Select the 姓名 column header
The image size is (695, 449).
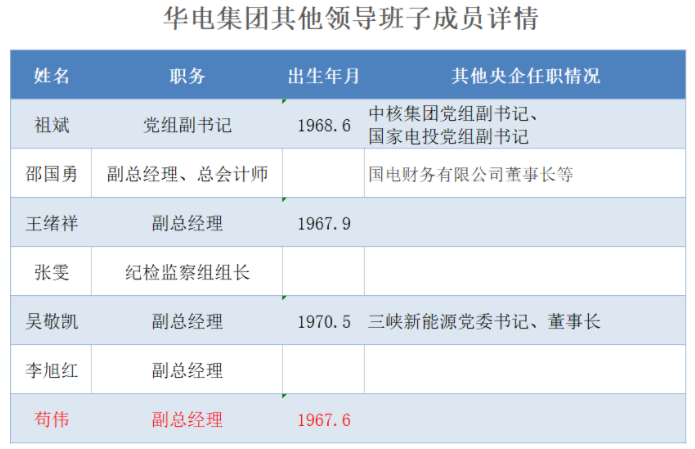click(x=52, y=76)
